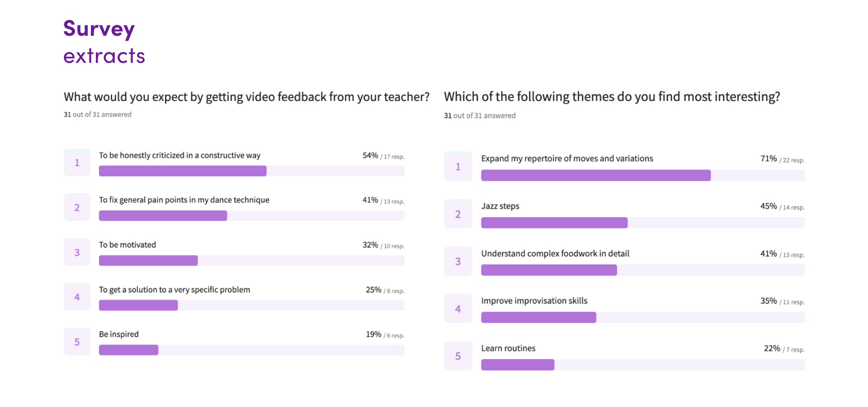Select the 'Understand complex footwork in detail' option
This screenshot has height=407, width=868.
(x=555, y=254)
